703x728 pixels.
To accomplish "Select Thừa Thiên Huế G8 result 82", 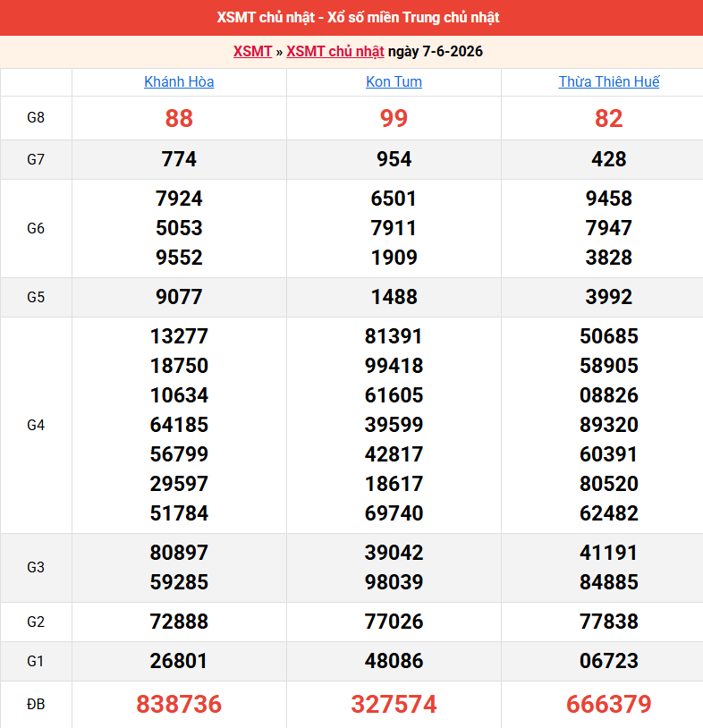I will [x=609, y=118].
